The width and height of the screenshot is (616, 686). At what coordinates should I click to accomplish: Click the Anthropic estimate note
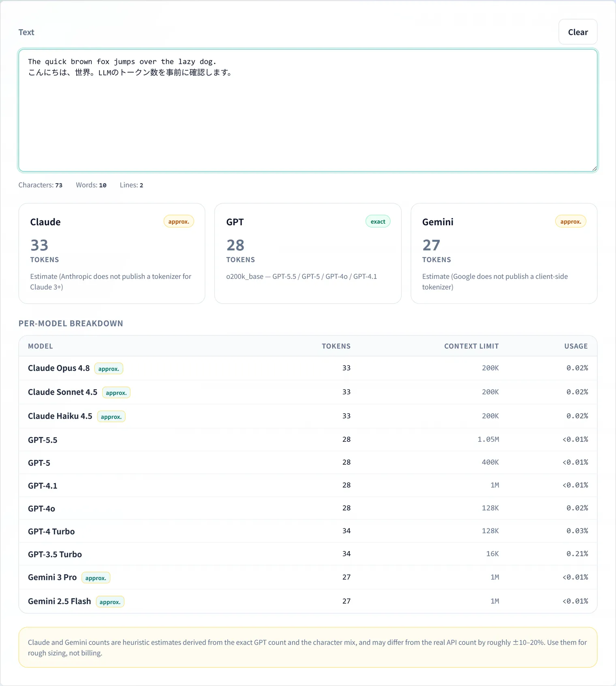click(111, 282)
